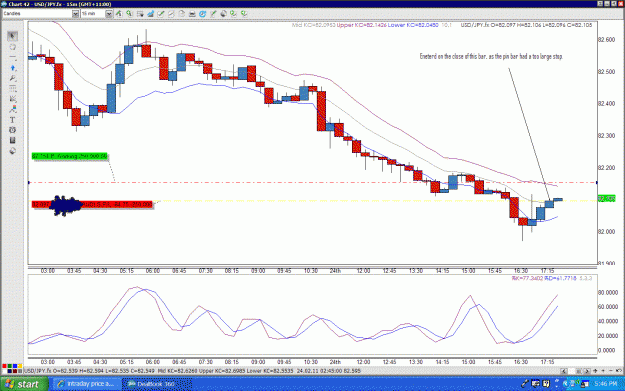Click the yellow price tag on price axis

606,198
